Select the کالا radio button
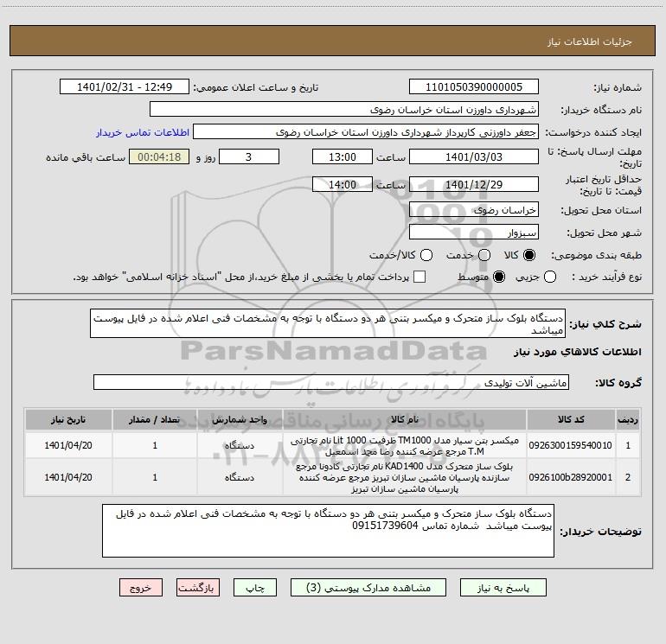Viewport: 666px width, 644px height. [529, 255]
